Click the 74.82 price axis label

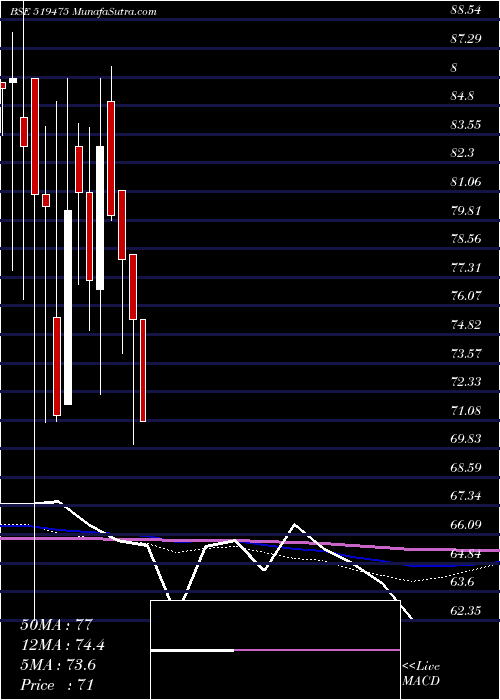(466, 325)
